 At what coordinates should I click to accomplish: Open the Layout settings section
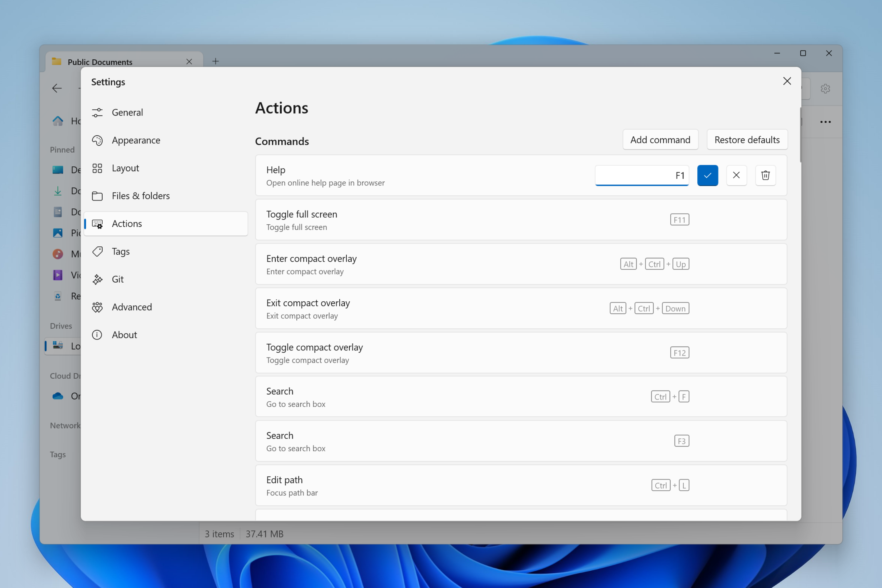tap(125, 167)
